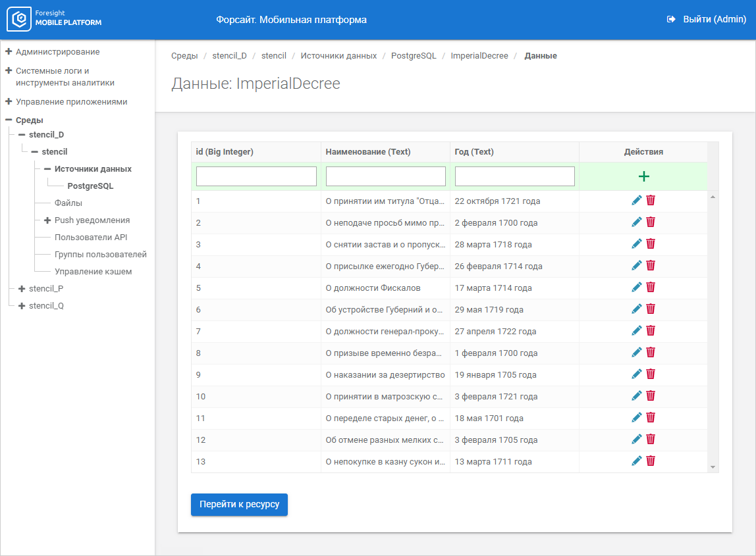The height and width of the screenshot is (556, 756).
Task: Expand the Push уведомления node
Action: [x=47, y=220]
